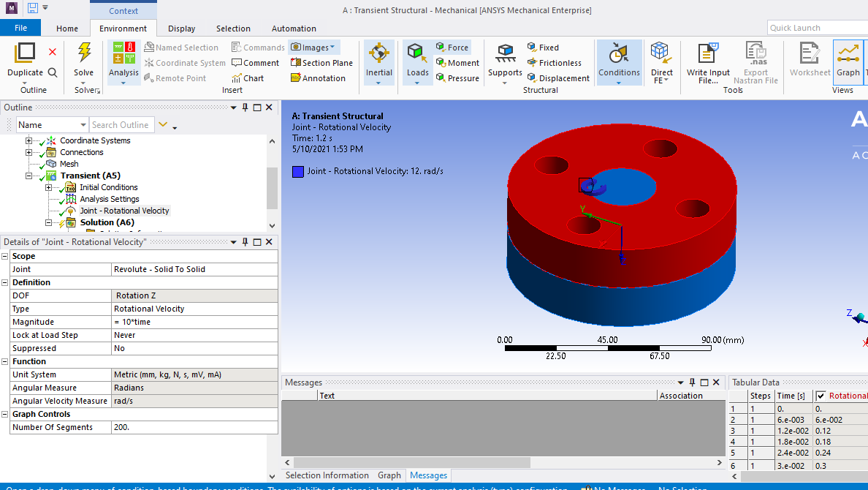Open the Conditions menu button
The width and height of the screenshot is (868, 490).
pos(619,63)
